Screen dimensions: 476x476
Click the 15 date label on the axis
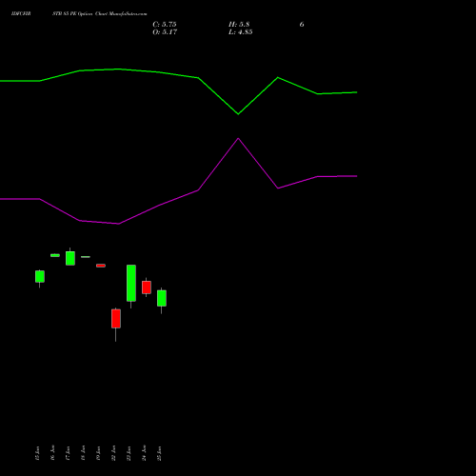(x=37, y=453)
